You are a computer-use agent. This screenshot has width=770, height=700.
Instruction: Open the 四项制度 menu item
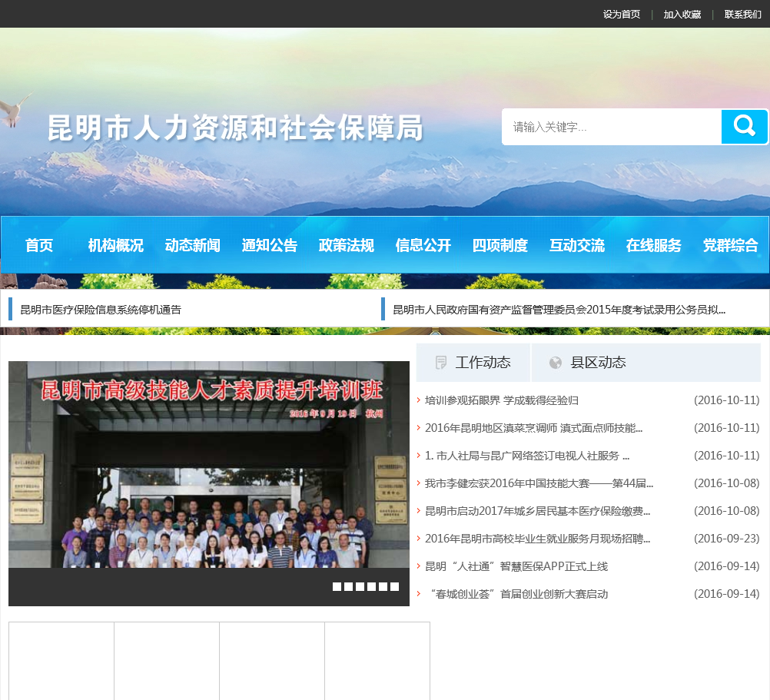(x=500, y=245)
